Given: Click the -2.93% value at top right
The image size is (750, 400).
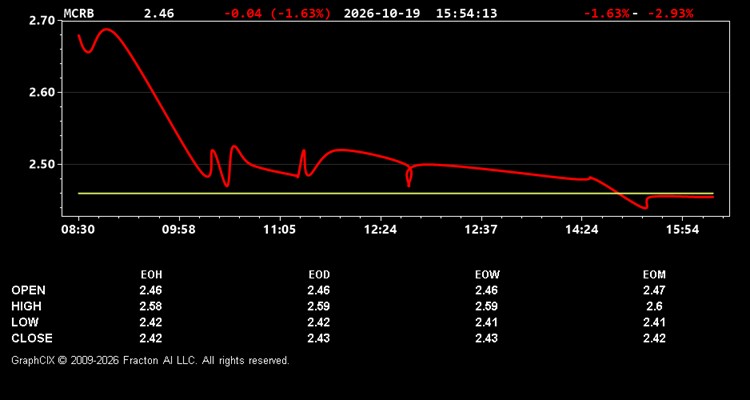Looking at the screenshot, I should coord(670,13).
